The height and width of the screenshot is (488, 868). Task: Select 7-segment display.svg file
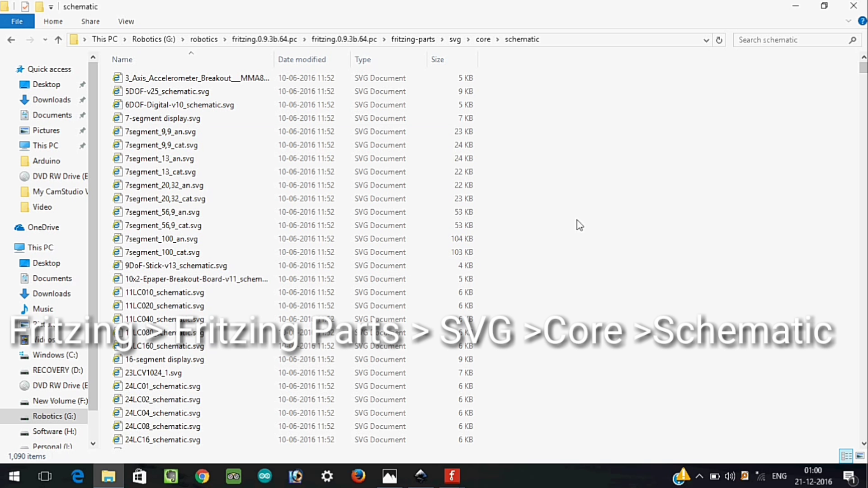click(x=163, y=118)
